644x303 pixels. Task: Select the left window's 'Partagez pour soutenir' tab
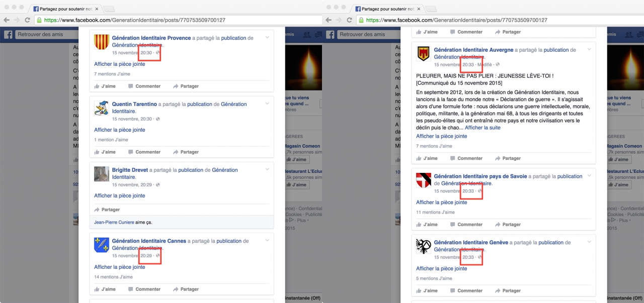pos(65,9)
